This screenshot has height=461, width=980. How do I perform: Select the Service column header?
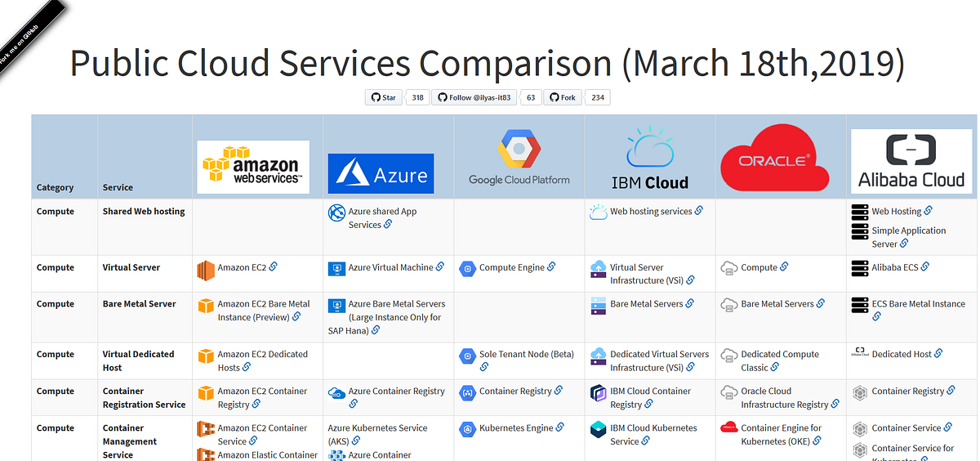[x=118, y=187]
